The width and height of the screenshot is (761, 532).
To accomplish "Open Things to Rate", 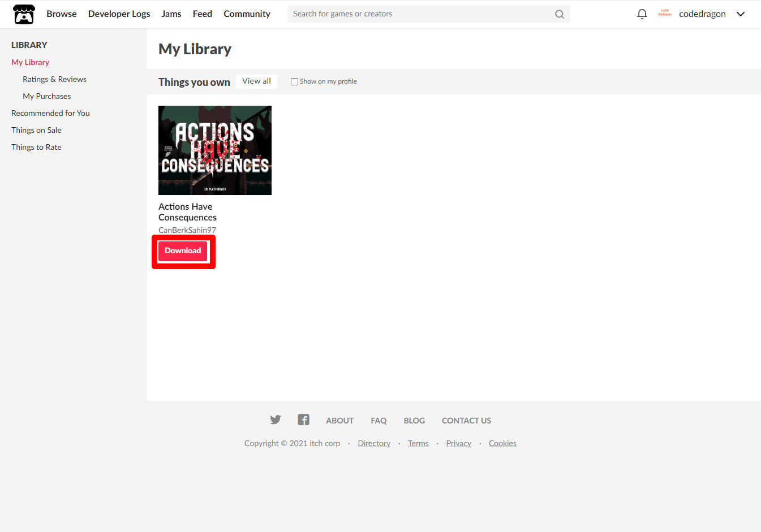I will pyautogui.click(x=37, y=147).
